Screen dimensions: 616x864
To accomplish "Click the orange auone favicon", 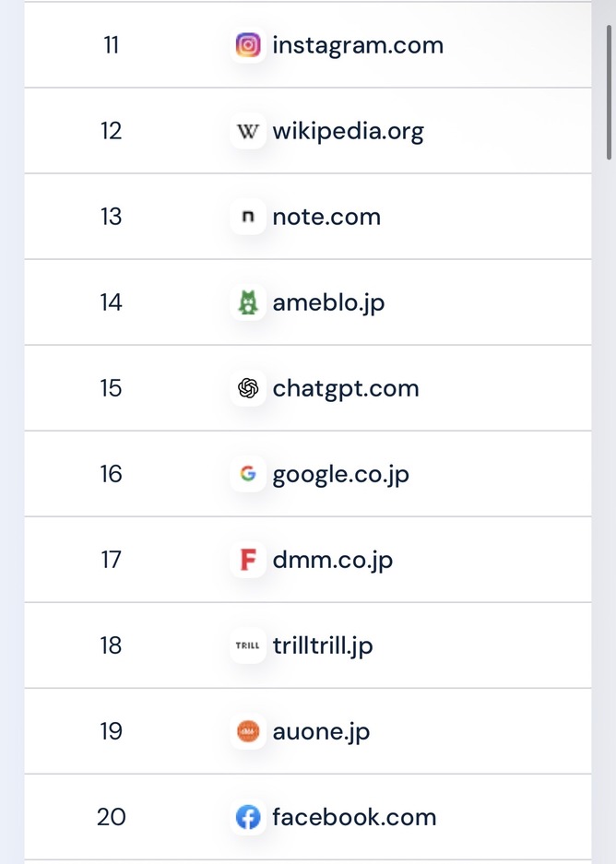I will point(247,731).
